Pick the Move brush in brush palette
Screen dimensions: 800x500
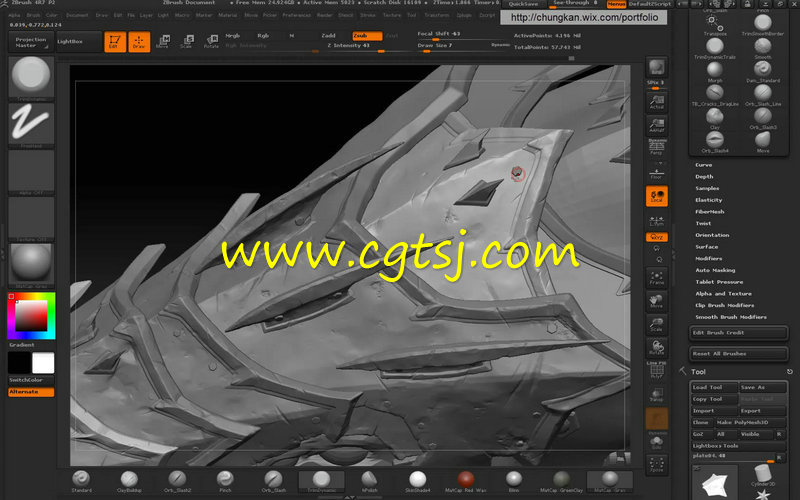pyautogui.click(x=763, y=142)
